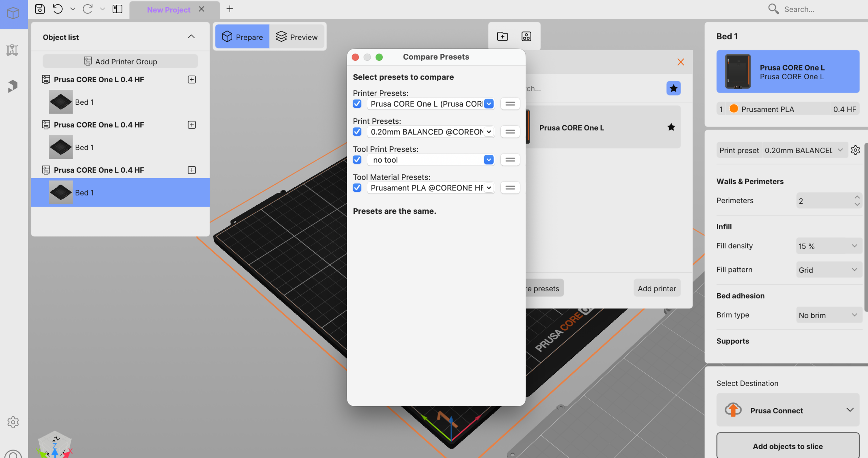868x458 pixels.
Task: Close the printer selection panel with orange X
Action: tap(680, 62)
